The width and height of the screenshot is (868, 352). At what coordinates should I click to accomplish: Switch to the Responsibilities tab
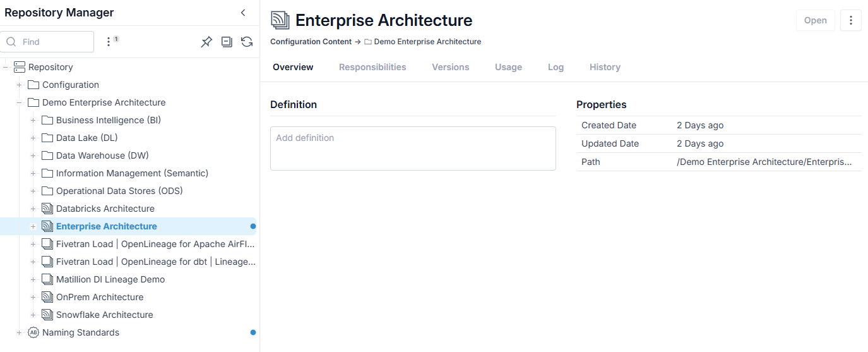(372, 67)
